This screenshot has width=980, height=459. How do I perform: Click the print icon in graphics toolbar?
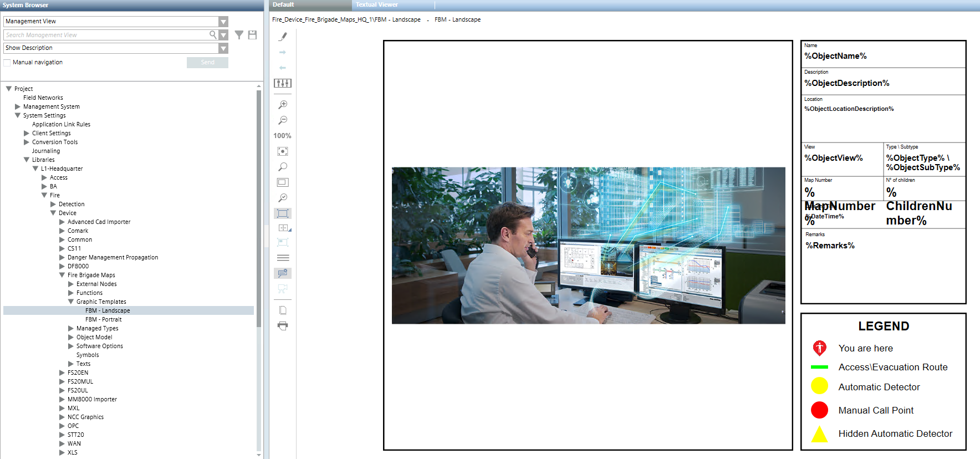click(x=283, y=326)
